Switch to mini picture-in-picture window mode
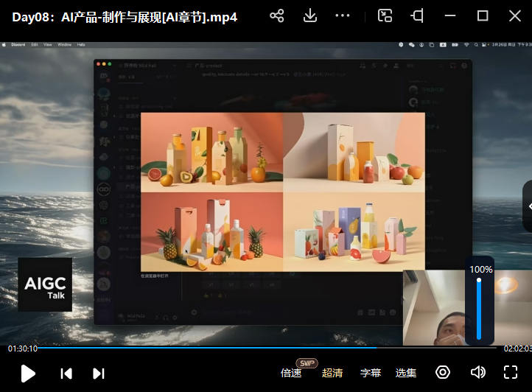 click(385, 16)
